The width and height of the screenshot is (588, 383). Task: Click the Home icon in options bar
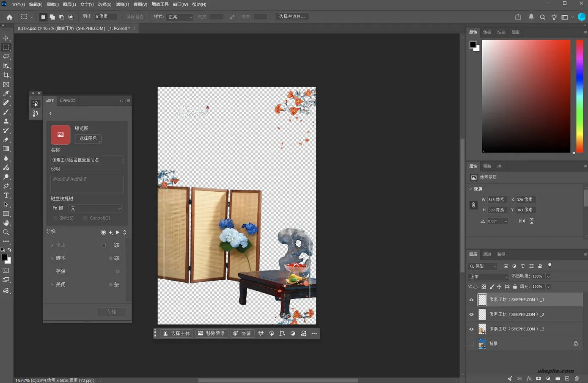9,17
